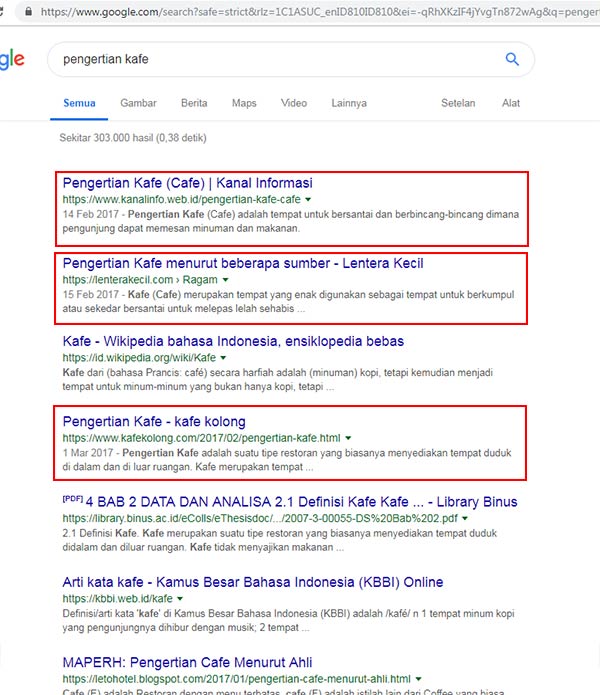Click the Sekitar 303.000 hasil stats text
This screenshot has width=600, height=695.
click(133, 138)
